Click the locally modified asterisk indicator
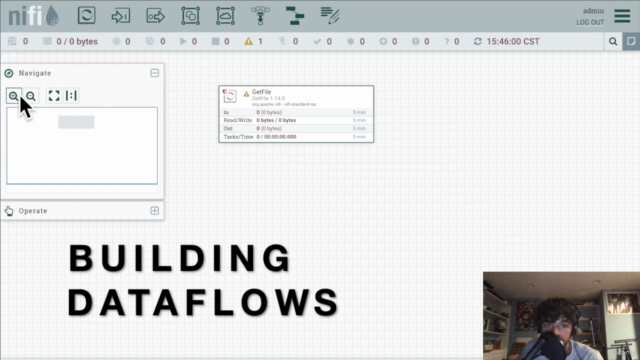The width and height of the screenshot is (640, 360). (356, 41)
